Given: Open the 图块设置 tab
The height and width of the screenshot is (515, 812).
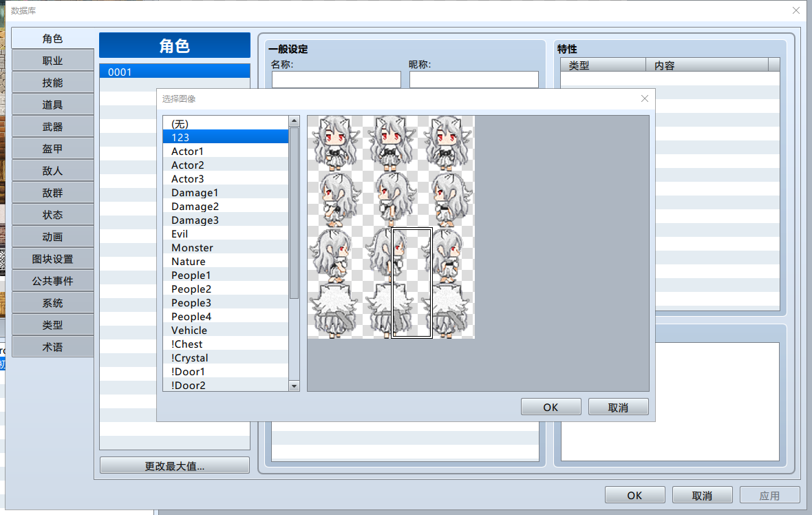Looking at the screenshot, I should coord(52,259).
